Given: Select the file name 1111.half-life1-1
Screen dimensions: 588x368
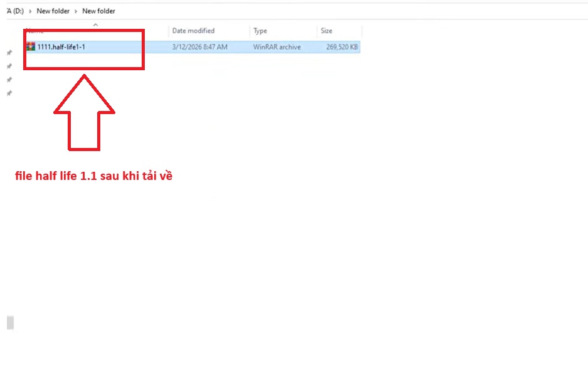Looking at the screenshot, I should tap(61, 47).
